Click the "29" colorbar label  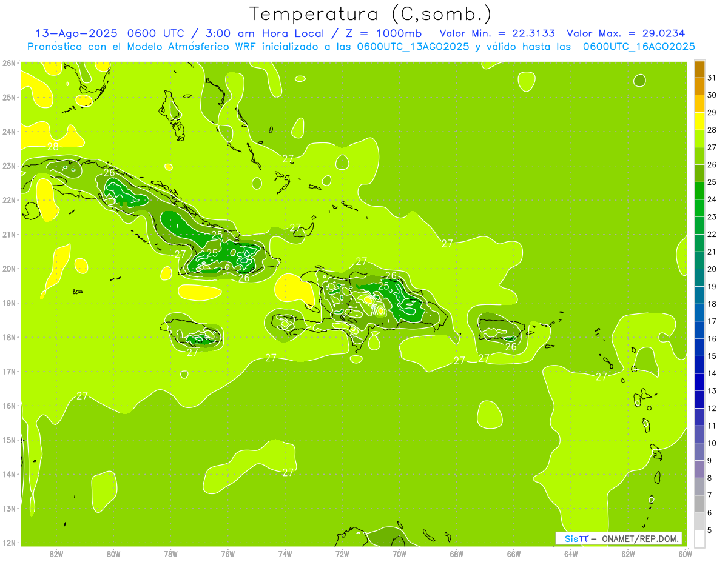pos(712,112)
